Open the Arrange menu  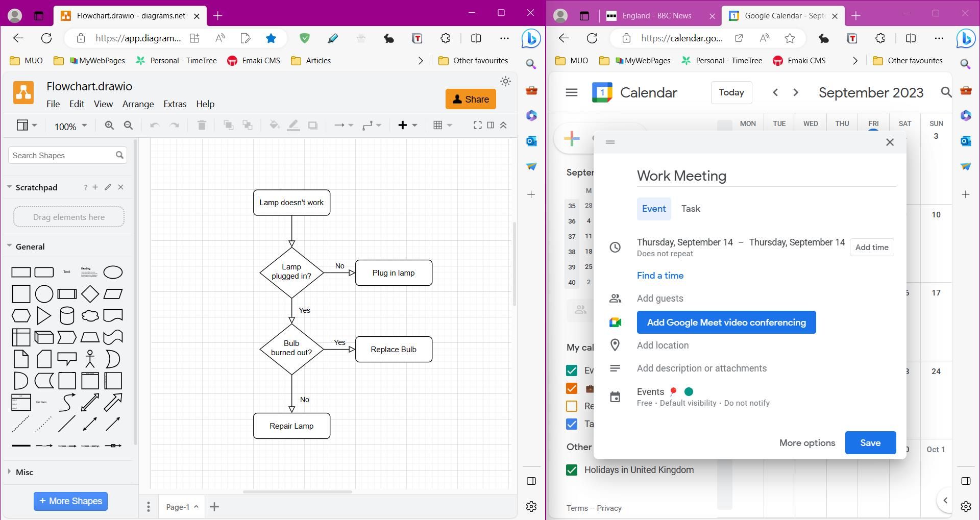tap(138, 104)
